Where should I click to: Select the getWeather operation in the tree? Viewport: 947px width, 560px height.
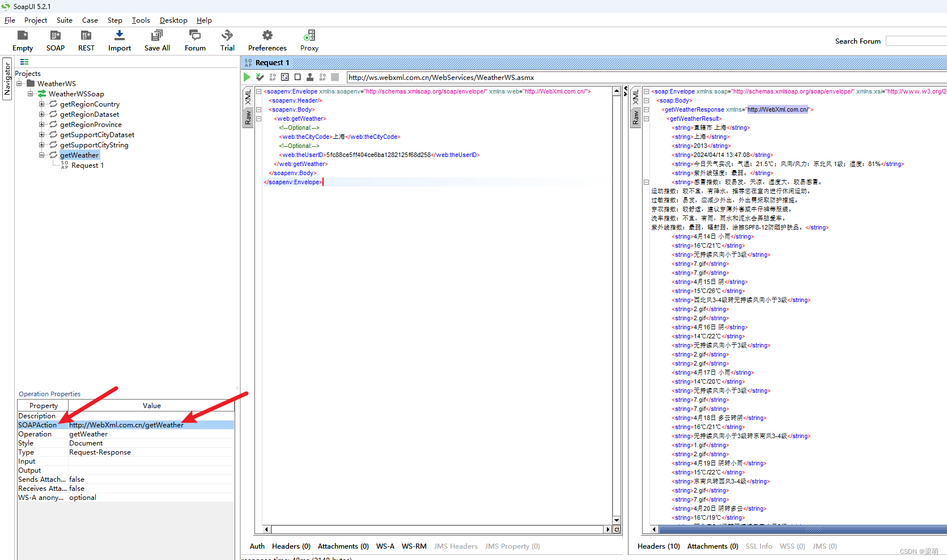(79, 155)
